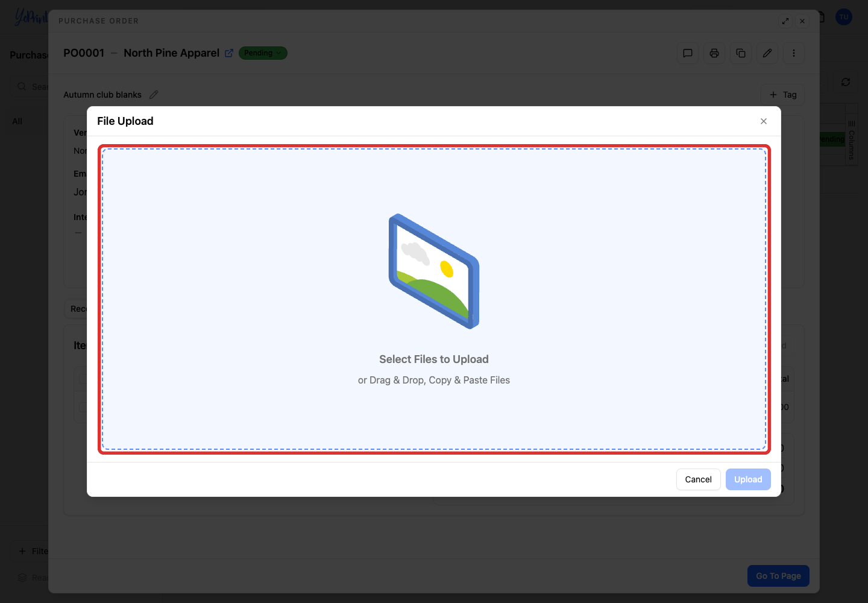The width and height of the screenshot is (868, 603).
Task: Click the North Pine Apparel vendor name
Action: pyautogui.click(x=171, y=53)
